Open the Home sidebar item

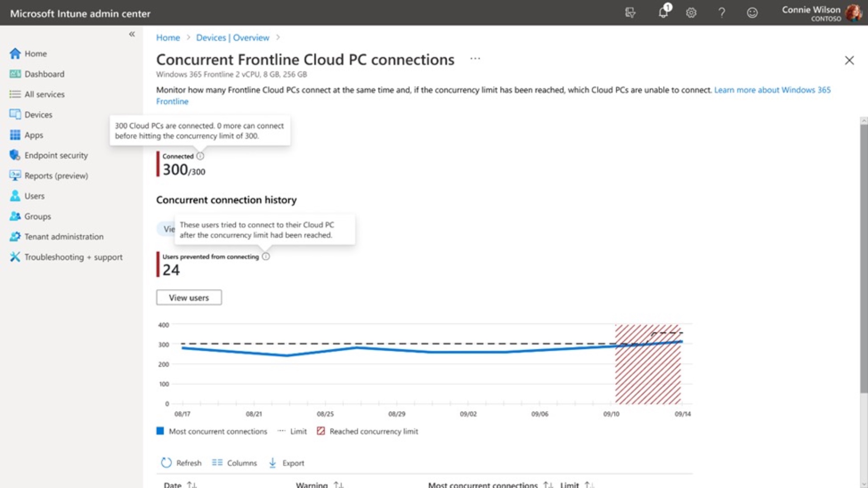pyautogui.click(x=28, y=53)
